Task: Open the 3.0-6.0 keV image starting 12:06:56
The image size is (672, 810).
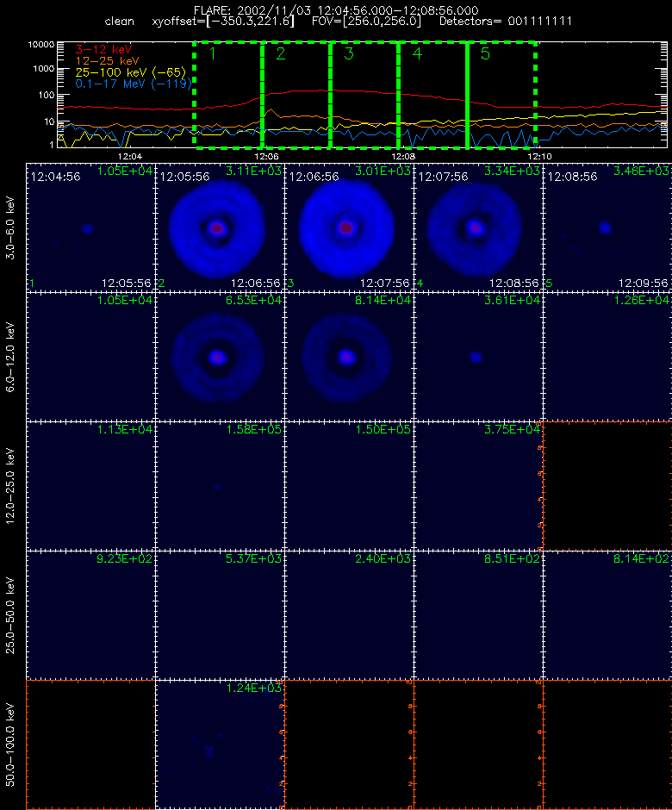Action: (x=349, y=227)
